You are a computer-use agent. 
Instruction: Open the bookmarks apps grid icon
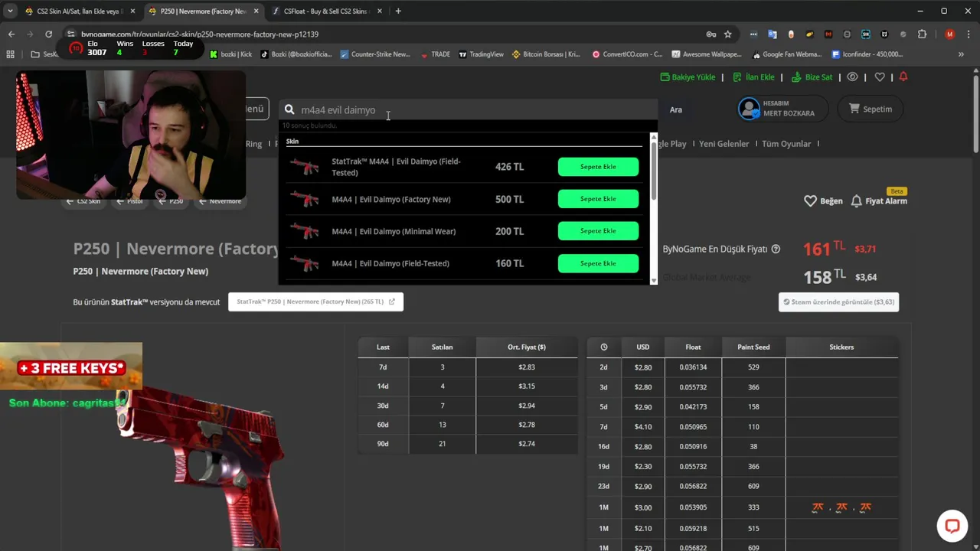point(10,54)
